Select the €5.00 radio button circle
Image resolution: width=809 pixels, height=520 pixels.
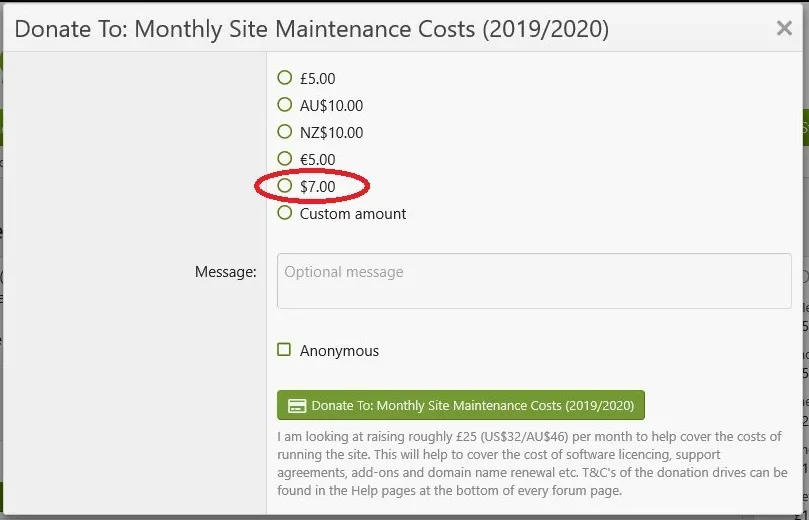[x=285, y=159]
